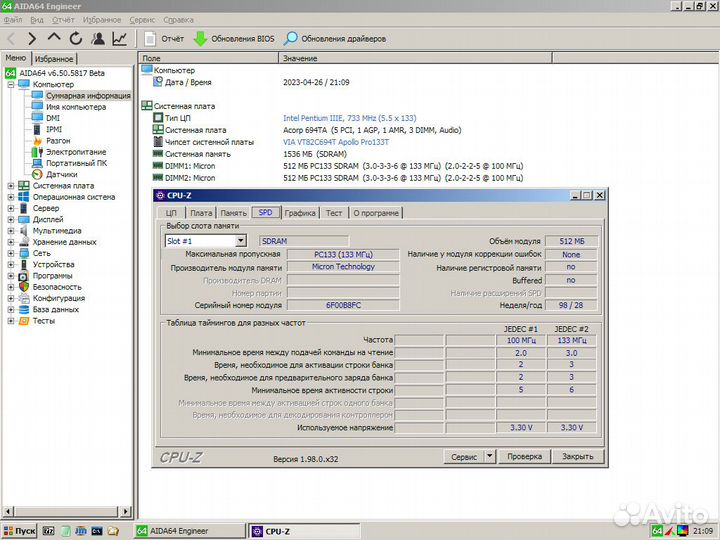Click the Значение column header
Screen dimensions: 720x540
coord(415,58)
